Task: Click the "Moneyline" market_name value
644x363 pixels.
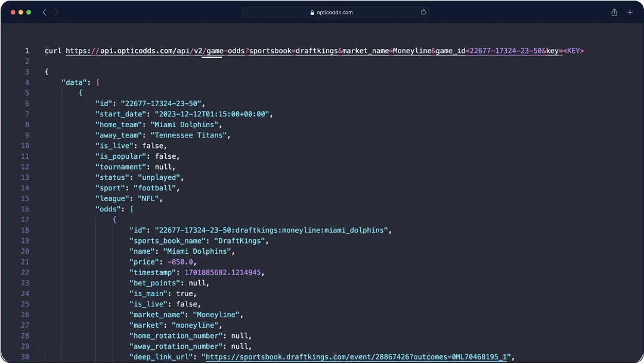Action: click(x=216, y=315)
